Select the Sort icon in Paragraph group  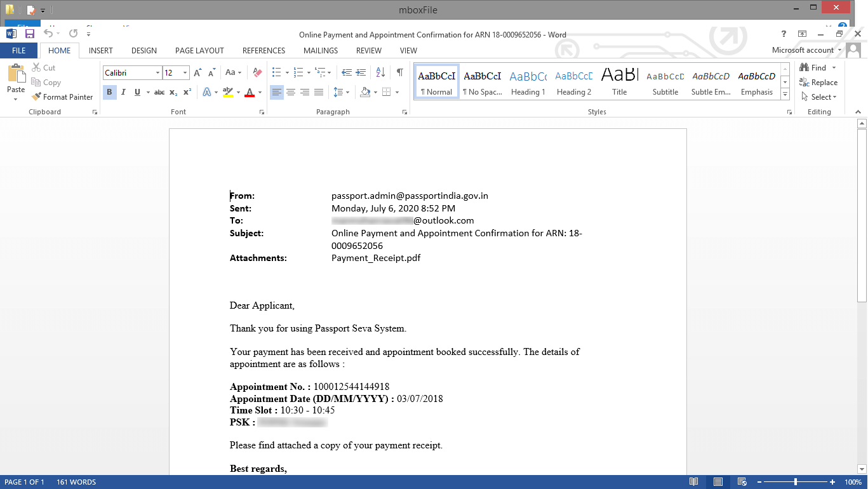click(x=380, y=72)
